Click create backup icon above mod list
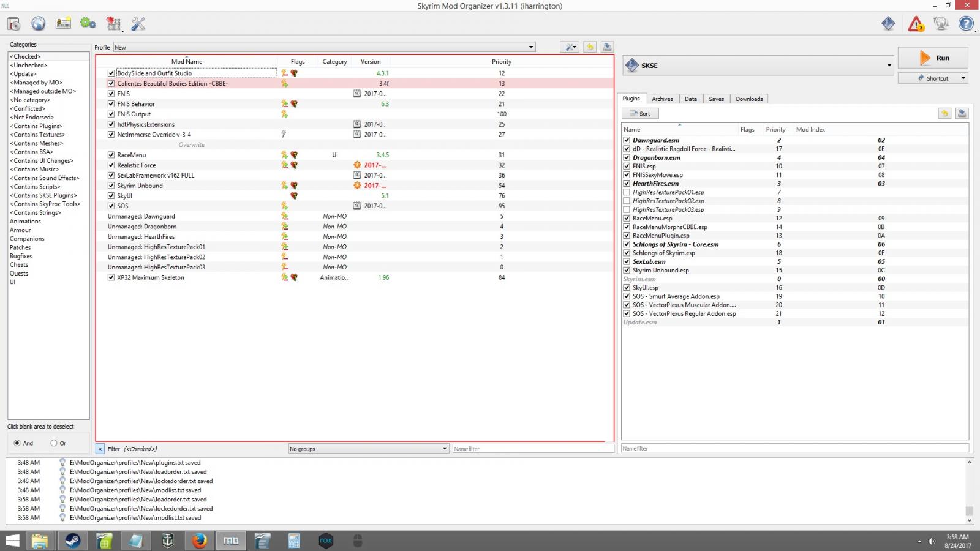Viewport: 980px width, 551px height. (607, 47)
